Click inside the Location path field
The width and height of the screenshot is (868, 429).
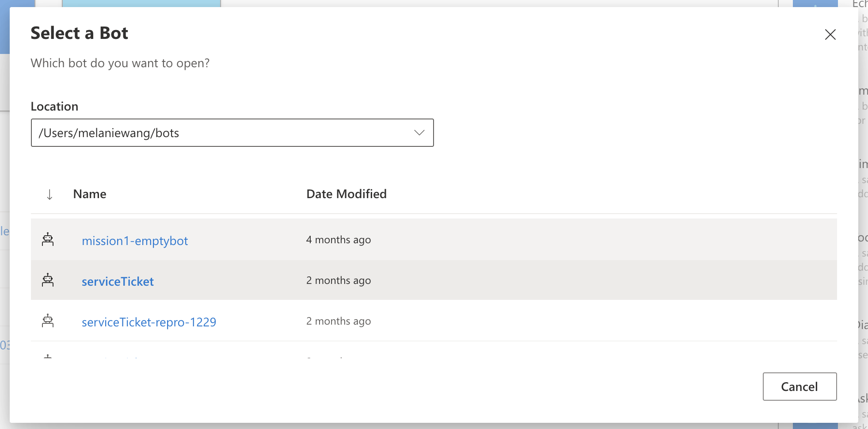(177, 133)
